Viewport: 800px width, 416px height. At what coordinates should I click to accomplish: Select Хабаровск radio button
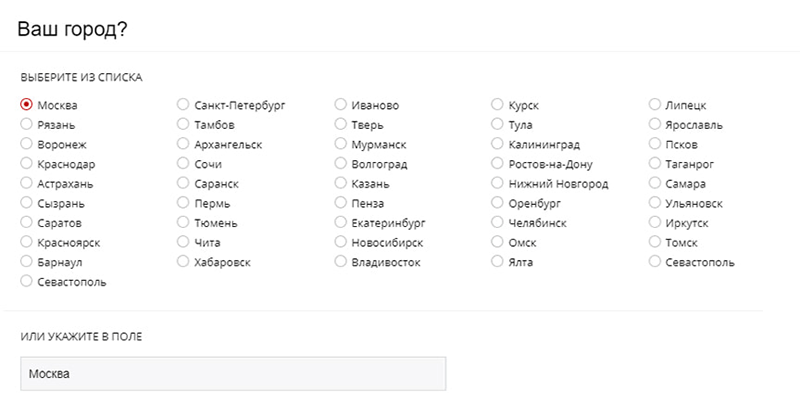click(x=183, y=261)
